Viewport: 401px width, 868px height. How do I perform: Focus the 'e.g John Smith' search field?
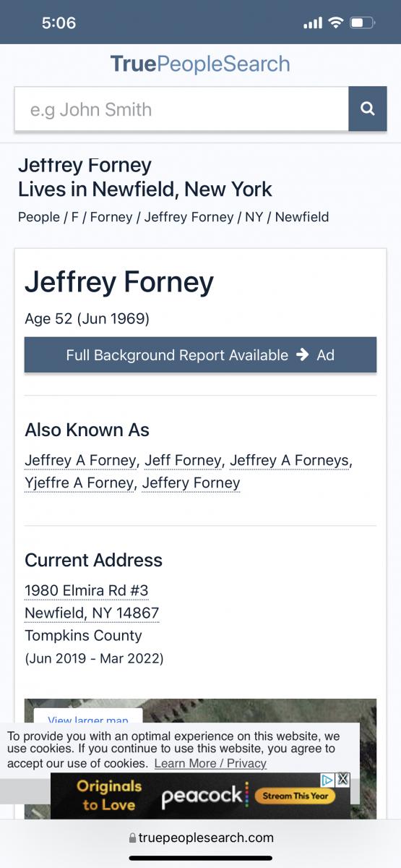point(181,109)
